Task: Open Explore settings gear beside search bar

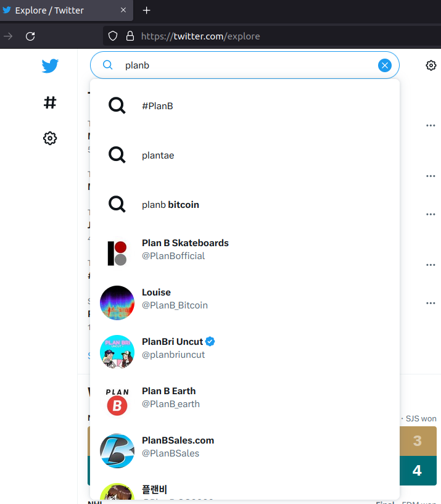Action: [x=431, y=65]
